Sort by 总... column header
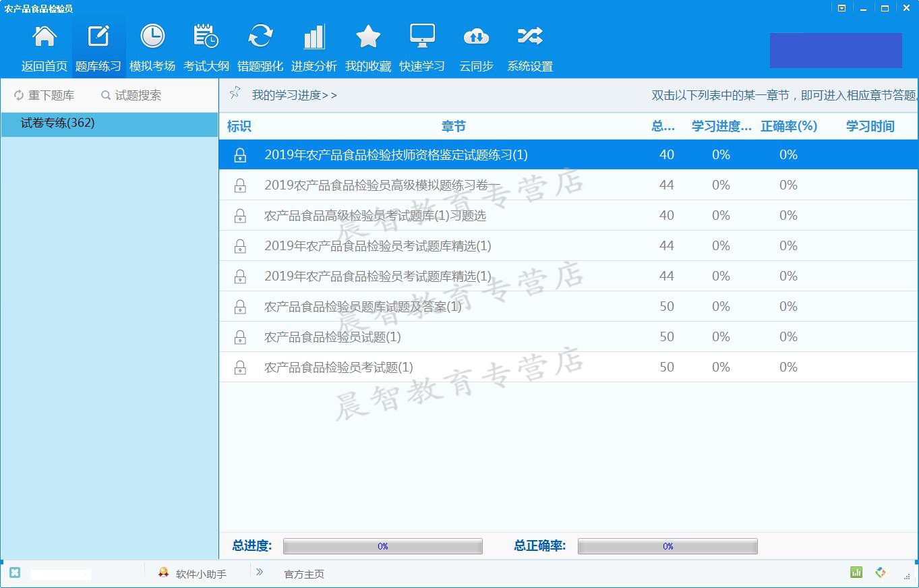 (x=663, y=126)
